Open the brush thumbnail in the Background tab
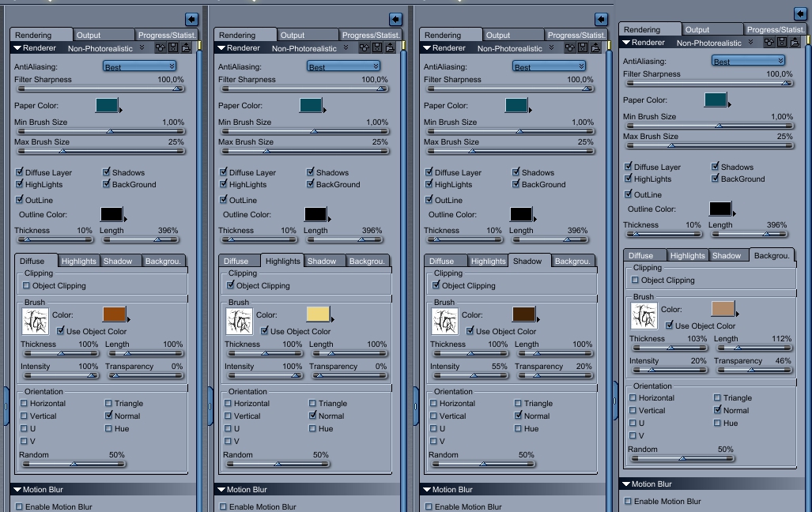Screen dimensions: 812x512 pos(644,315)
